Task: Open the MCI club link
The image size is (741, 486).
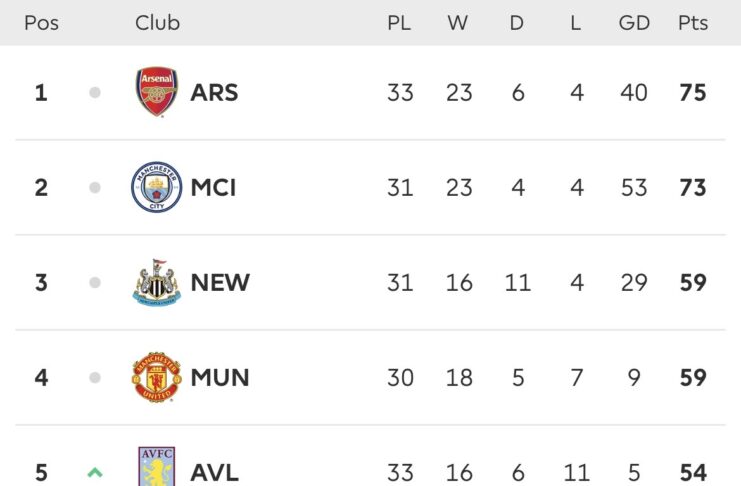Action: pos(213,188)
